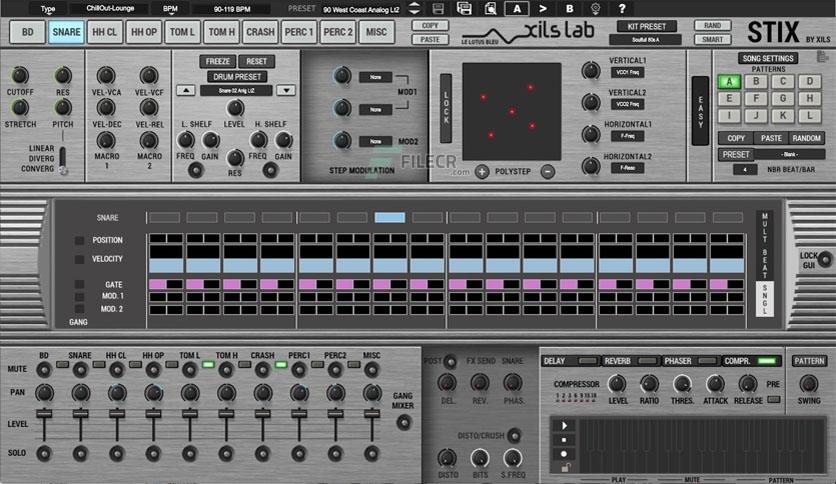The image size is (836, 484).
Task: Open the Type ChillOut-Lounge dropdown
Action: 110,9
